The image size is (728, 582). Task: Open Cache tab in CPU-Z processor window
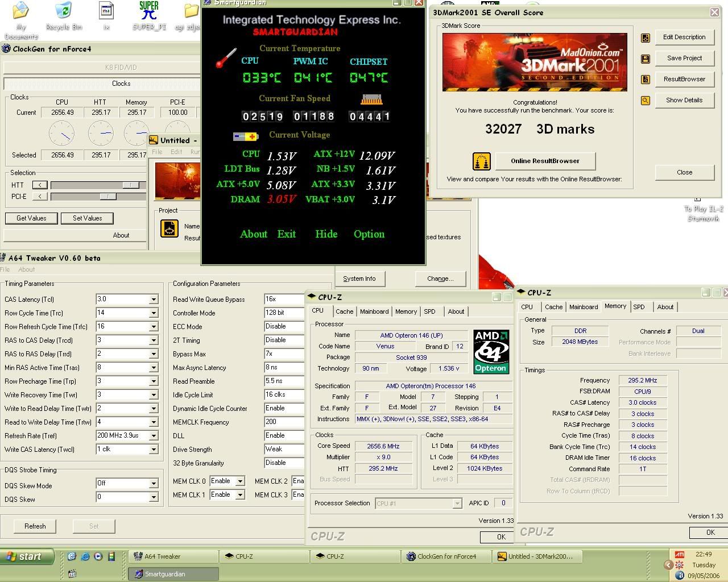pos(344,311)
